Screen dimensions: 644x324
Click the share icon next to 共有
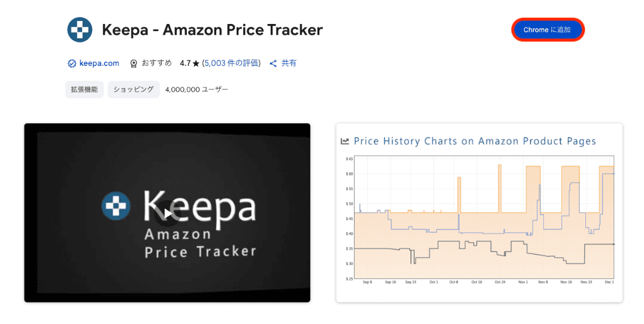pos(273,63)
